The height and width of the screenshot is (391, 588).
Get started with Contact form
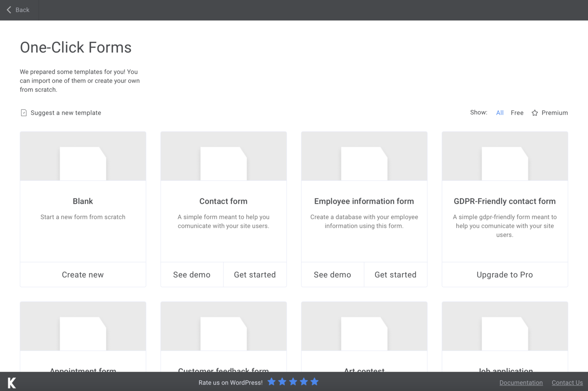click(x=255, y=275)
